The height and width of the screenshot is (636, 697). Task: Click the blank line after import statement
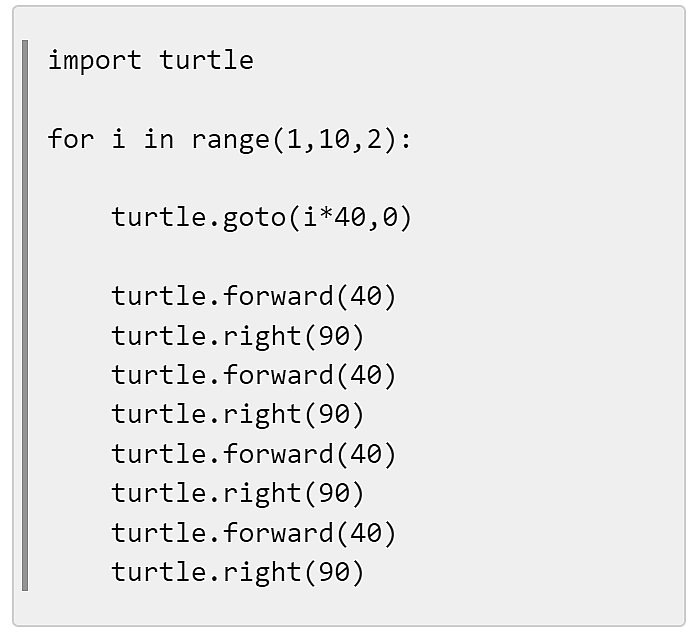click(x=351, y=100)
